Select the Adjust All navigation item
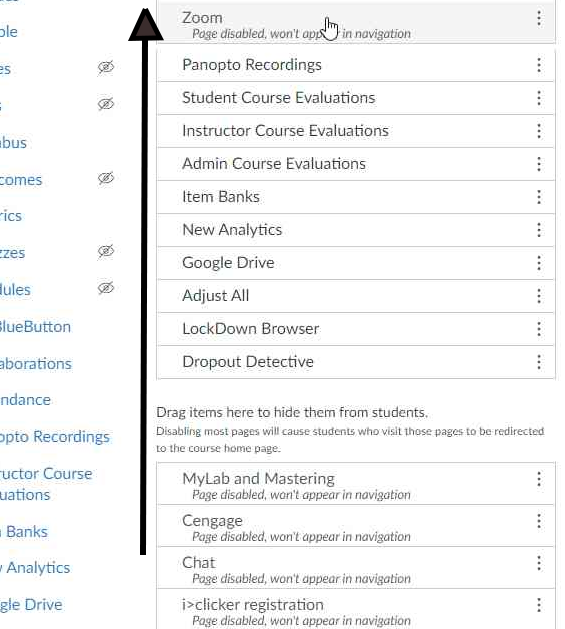 356,296
